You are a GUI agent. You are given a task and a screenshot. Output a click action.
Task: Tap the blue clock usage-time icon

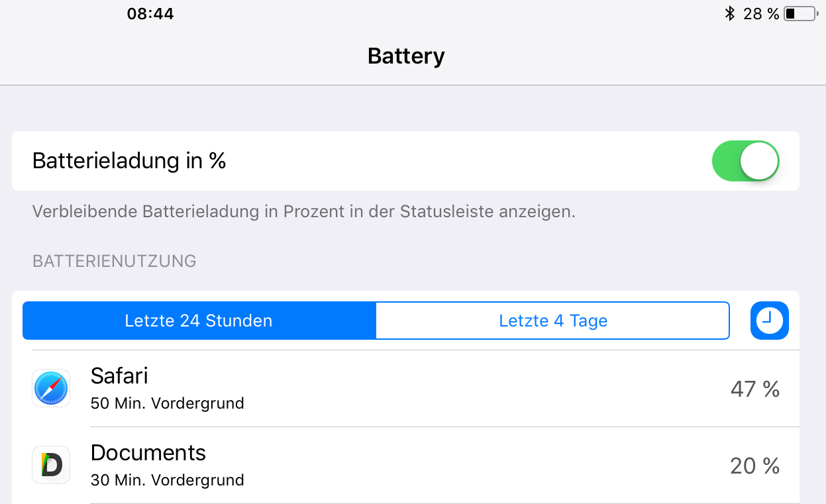click(x=769, y=321)
